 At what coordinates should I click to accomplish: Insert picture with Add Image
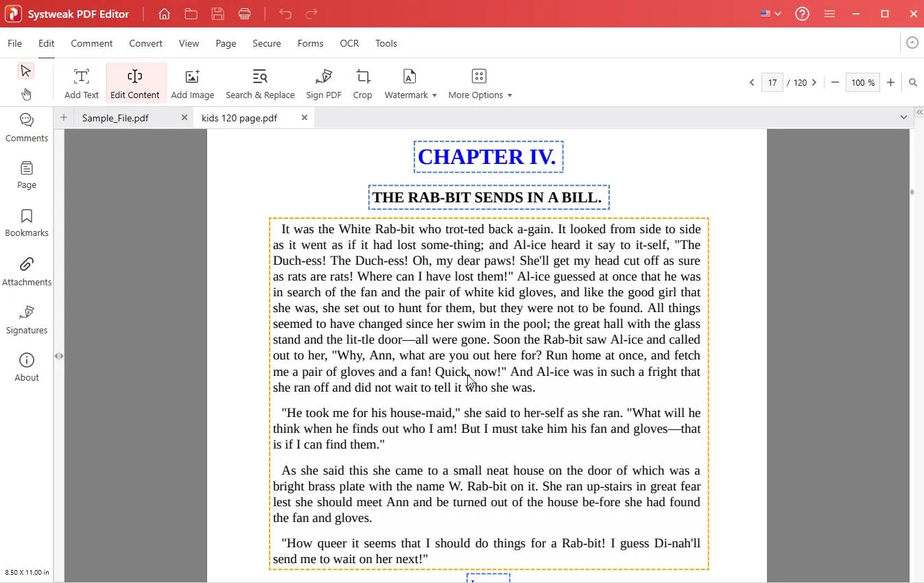pos(193,84)
